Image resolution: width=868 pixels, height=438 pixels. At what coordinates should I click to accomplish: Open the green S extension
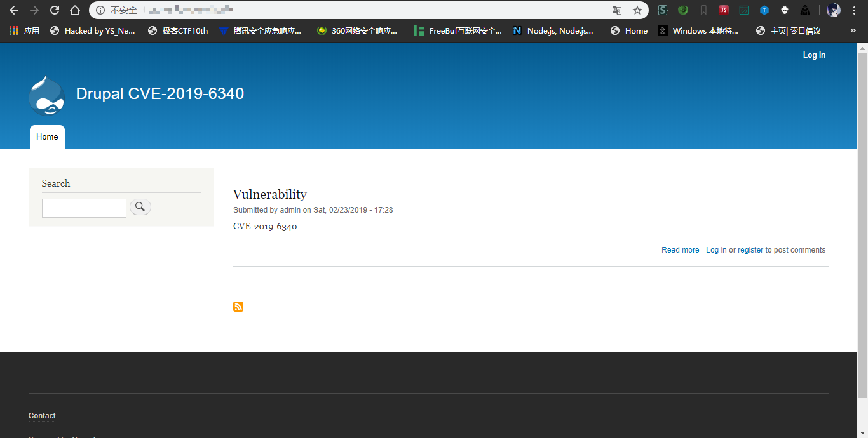point(663,10)
